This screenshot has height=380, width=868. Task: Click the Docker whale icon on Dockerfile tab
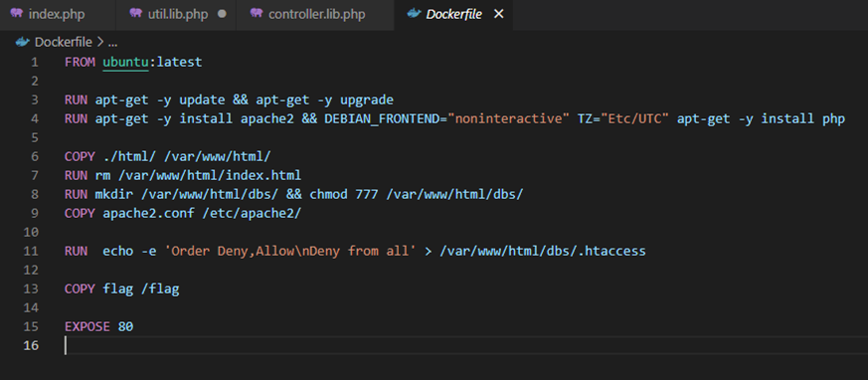tap(414, 13)
